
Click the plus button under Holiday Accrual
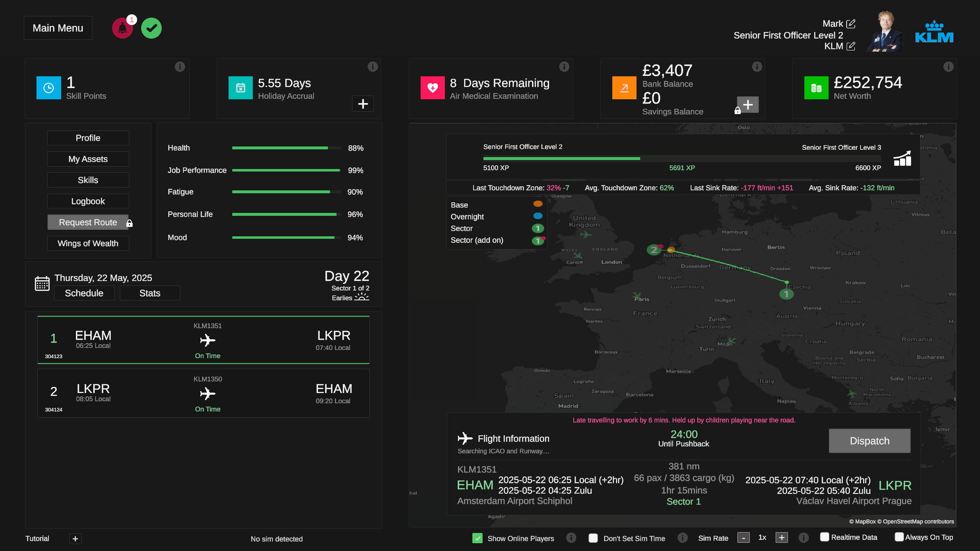click(x=363, y=104)
